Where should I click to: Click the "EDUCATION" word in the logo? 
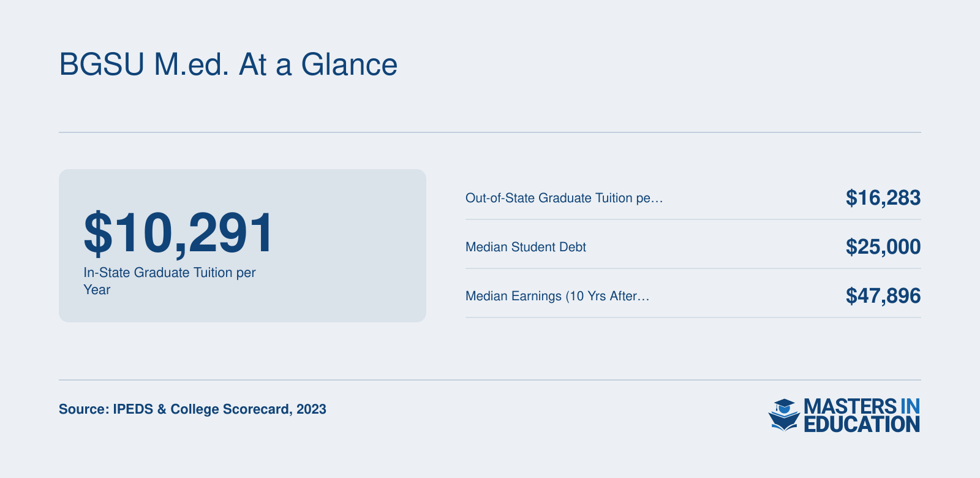pyautogui.click(x=862, y=424)
